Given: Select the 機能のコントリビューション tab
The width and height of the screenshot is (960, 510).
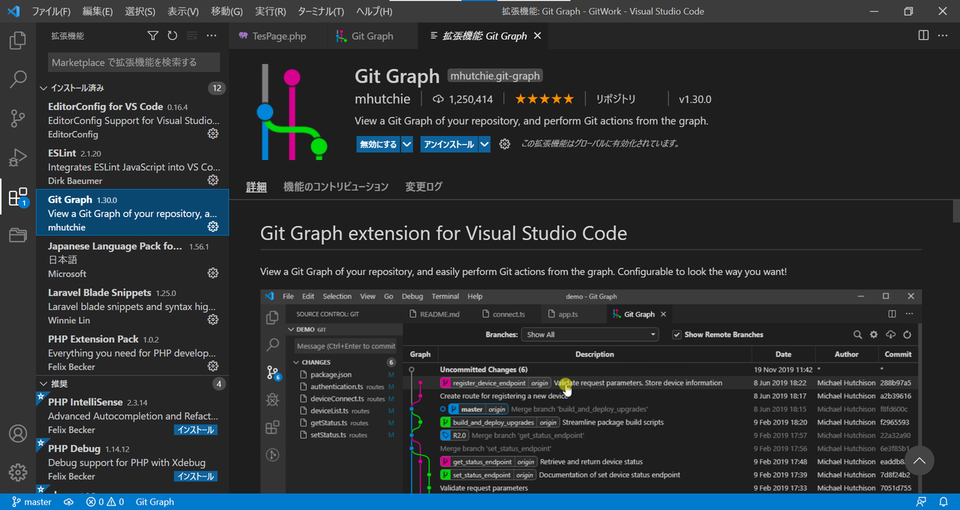Looking at the screenshot, I should point(336,187).
